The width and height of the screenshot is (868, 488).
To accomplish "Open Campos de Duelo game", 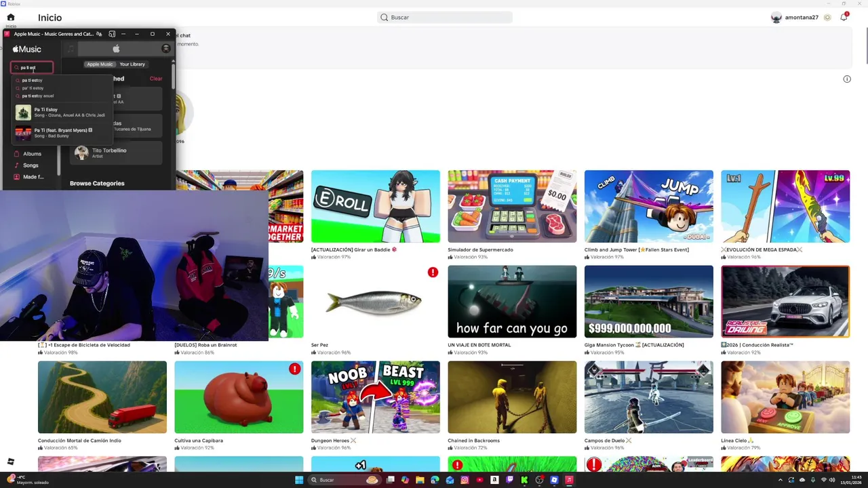I will click(x=649, y=397).
